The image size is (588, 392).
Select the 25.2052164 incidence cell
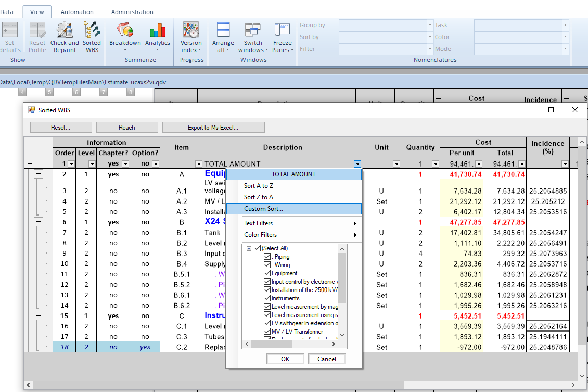[547, 326]
